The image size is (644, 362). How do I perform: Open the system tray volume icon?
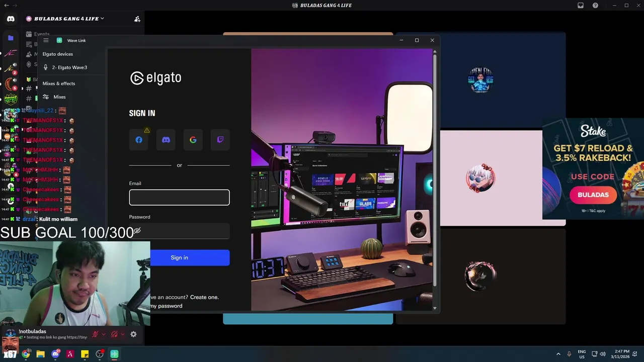click(x=603, y=354)
